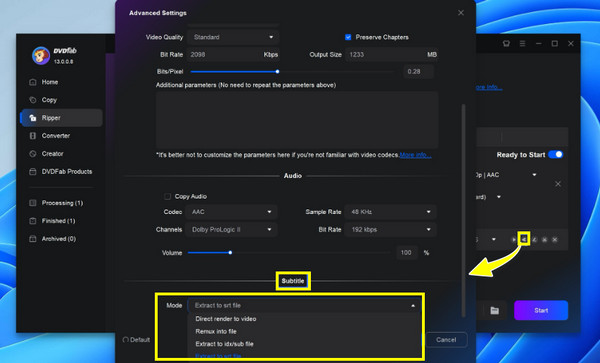
Task: Click the Additional parameters text area
Action: (297, 120)
